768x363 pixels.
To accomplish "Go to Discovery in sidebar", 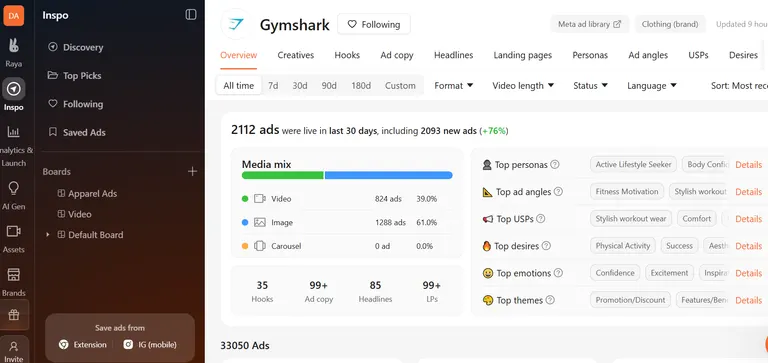I will [x=75, y=48].
